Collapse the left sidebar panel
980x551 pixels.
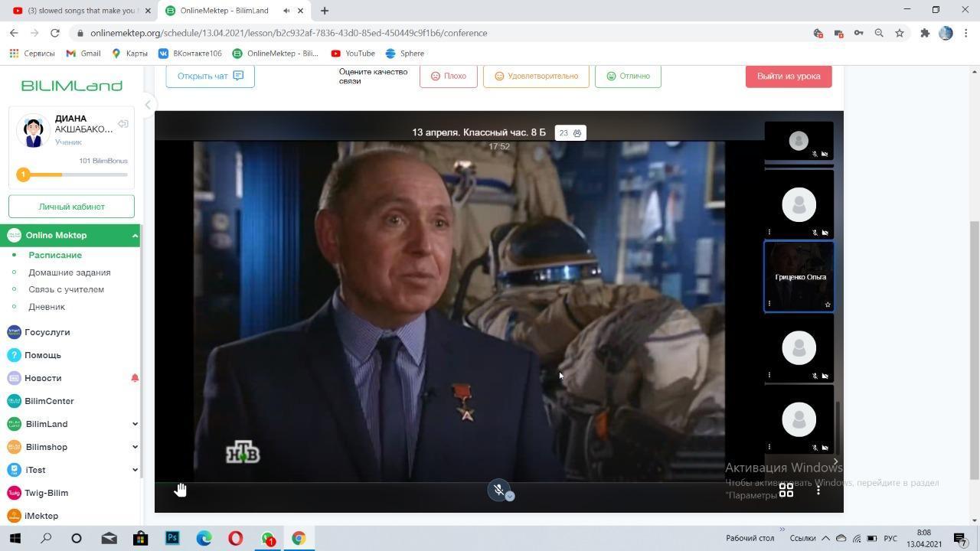(x=149, y=105)
